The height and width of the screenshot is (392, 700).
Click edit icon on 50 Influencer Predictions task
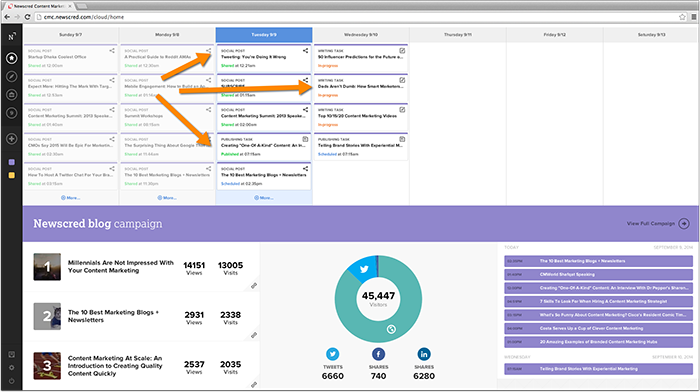pyautogui.click(x=402, y=50)
